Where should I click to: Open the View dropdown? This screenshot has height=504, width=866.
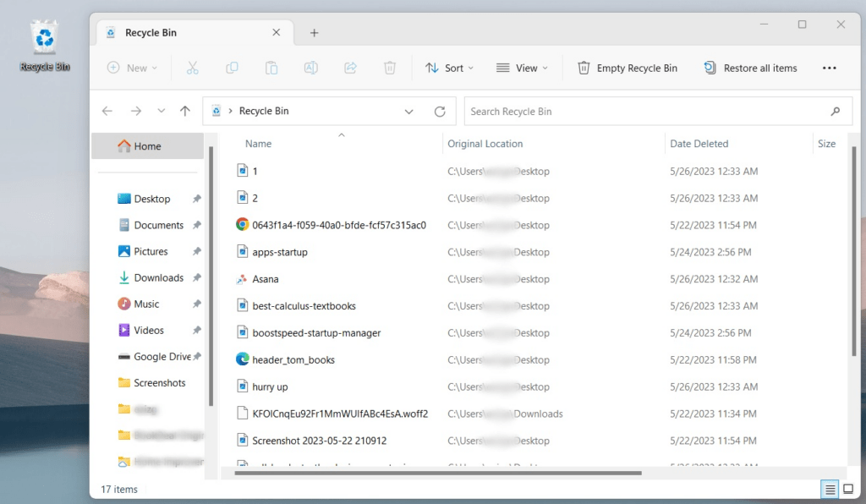pyautogui.click(x=522, y=68)
